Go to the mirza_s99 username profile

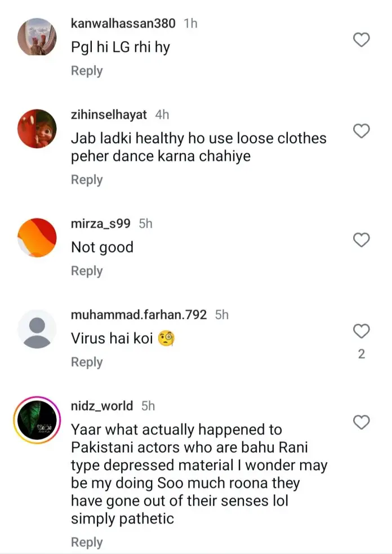pyautogui.click(x=101, y=224)
